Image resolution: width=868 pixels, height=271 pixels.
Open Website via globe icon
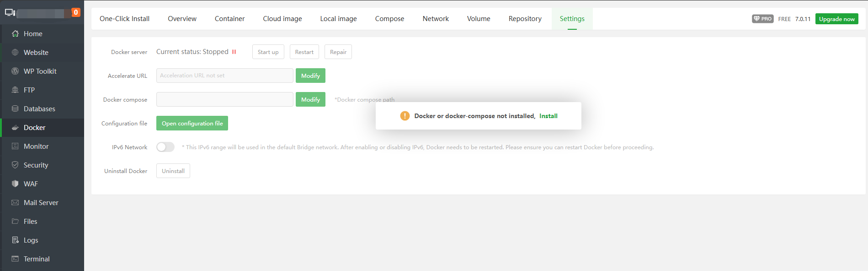coord(15,53)
